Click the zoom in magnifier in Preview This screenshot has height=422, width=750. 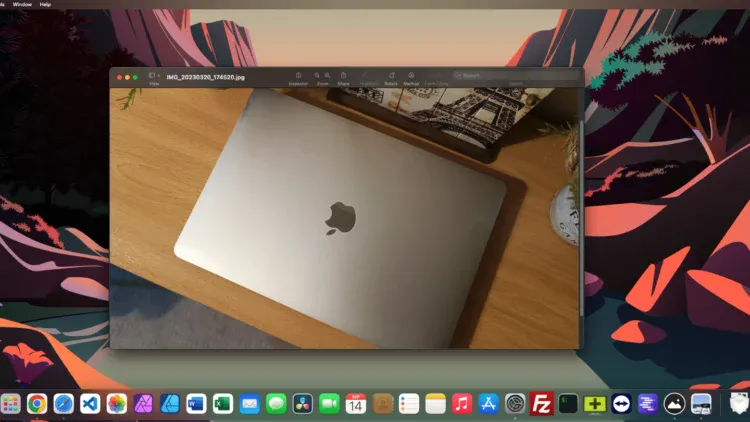click(328, 76)
